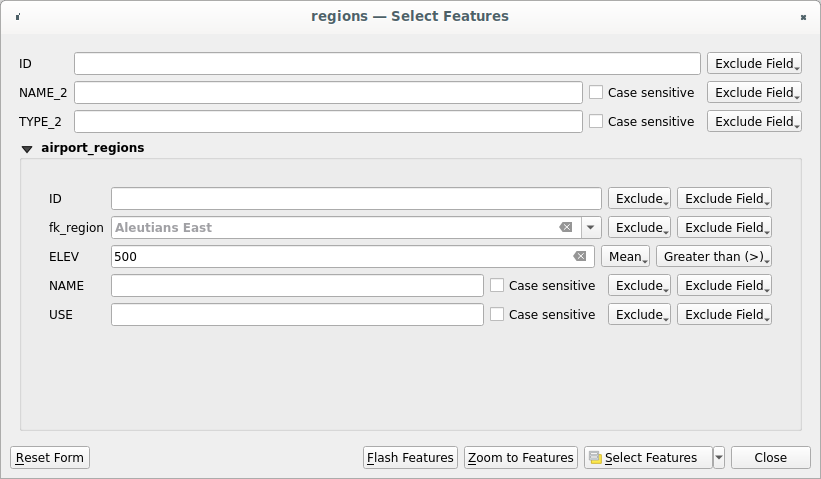This screenshot has height=479, width=821.
Task: Tick Case sensitive for USE field
Action: [x=497, y=315]
